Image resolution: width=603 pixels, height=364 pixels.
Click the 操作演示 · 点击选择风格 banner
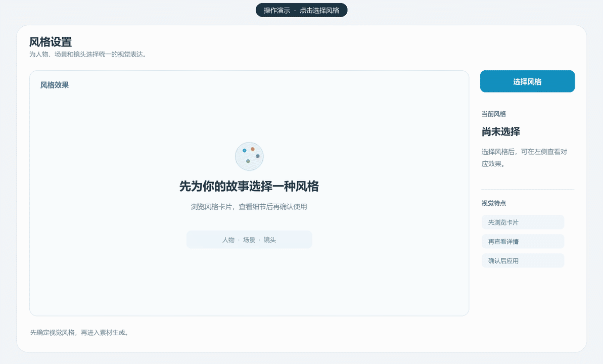[301, 11]
